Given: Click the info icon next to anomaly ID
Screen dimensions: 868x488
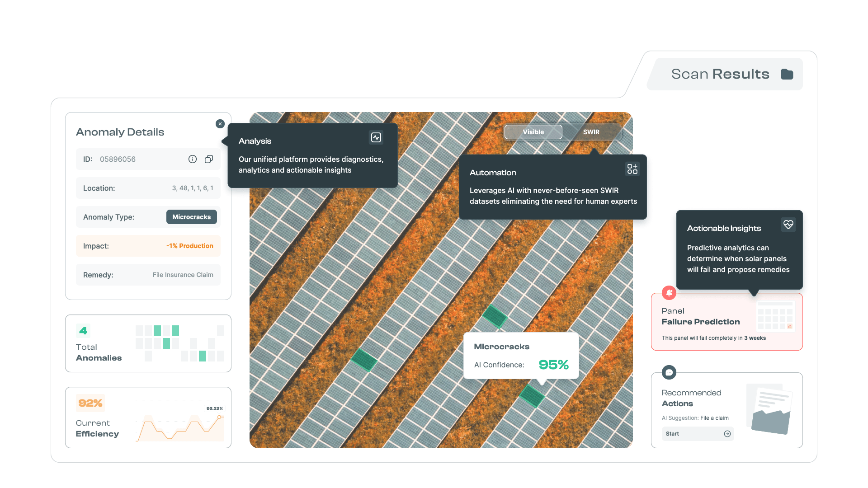Looking at the screenshot, I should 193,159.
